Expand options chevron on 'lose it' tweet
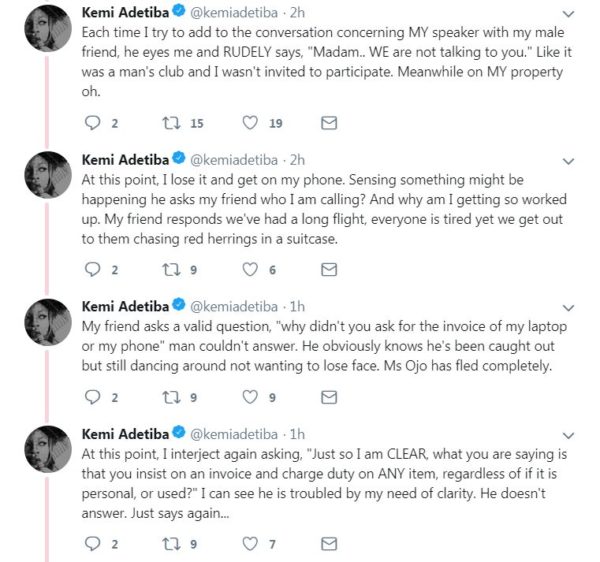This screenshot has height=562, width=600. pyautogui.click(x=569, y=161)
